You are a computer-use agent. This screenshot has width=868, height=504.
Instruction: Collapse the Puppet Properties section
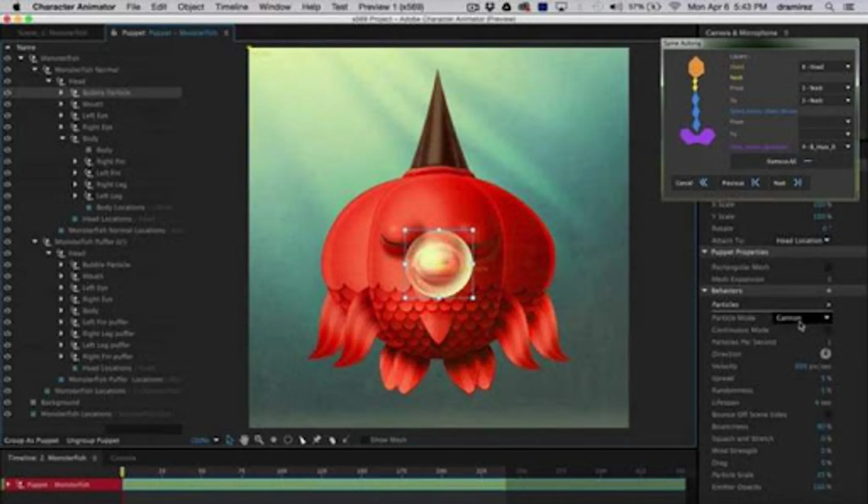click(x=705, y=252)
